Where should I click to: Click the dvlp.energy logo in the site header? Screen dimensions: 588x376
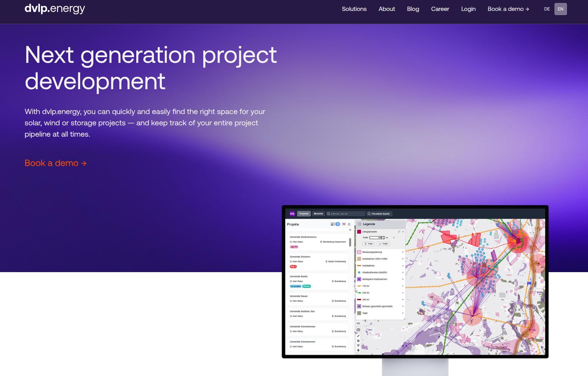click(x=55, y=8)
